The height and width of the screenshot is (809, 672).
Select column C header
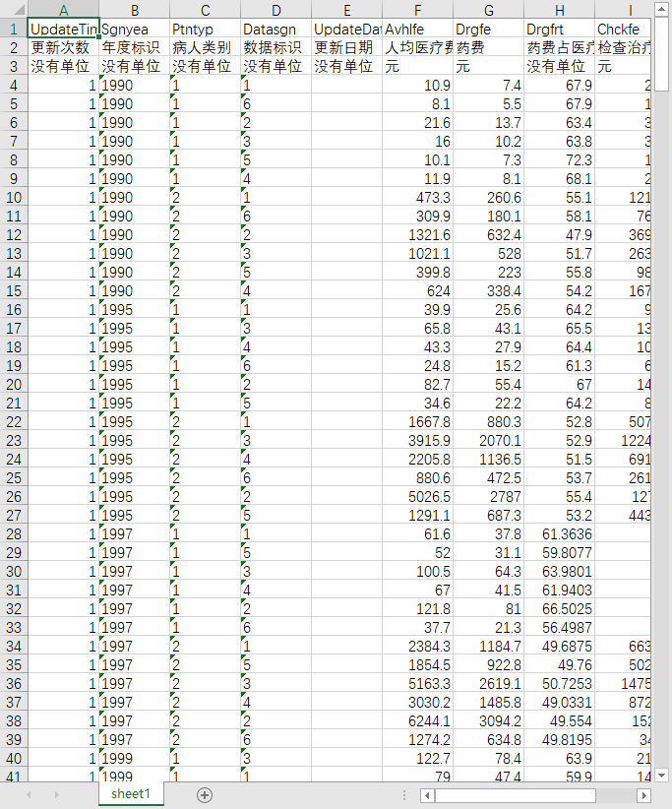pos(206,10)
